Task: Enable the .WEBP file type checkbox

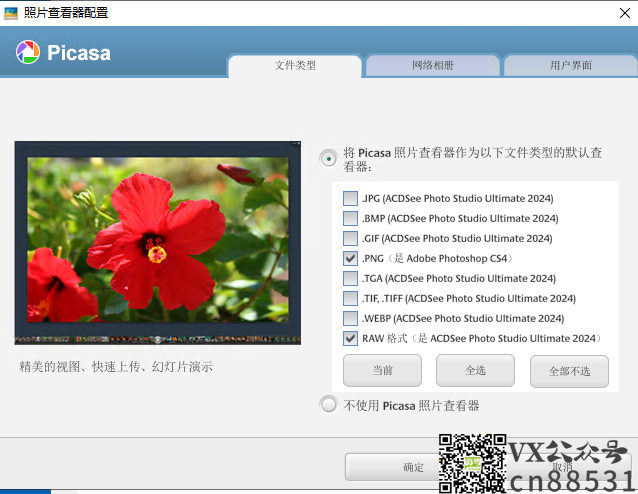Action: point(350,318)
